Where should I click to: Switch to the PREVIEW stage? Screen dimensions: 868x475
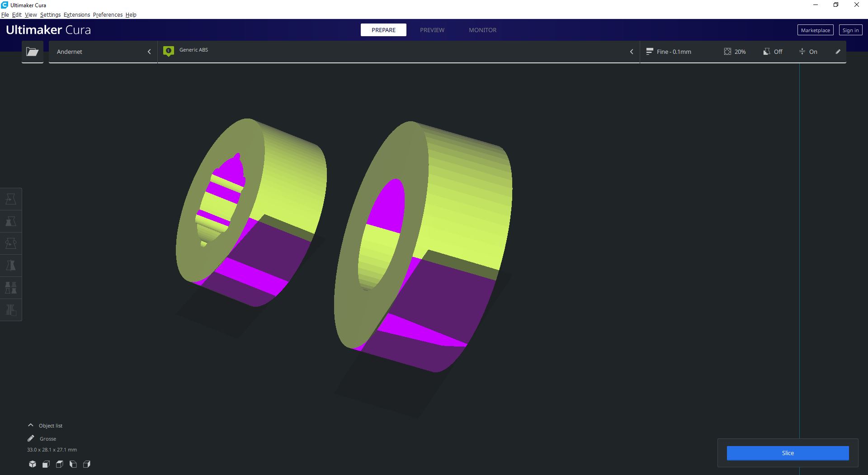(x=432, y=30)
